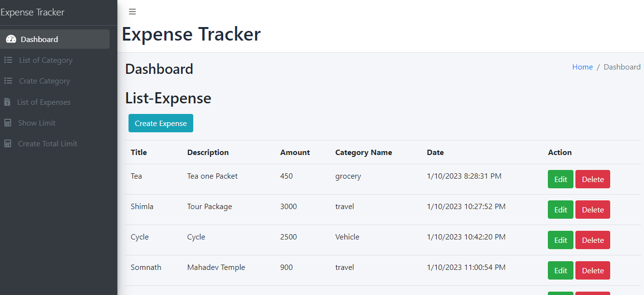The width and height of the screenshot is (644, 295).
Task: Select the Dashboard breadcrumb label
Action: tap(622, 67)
